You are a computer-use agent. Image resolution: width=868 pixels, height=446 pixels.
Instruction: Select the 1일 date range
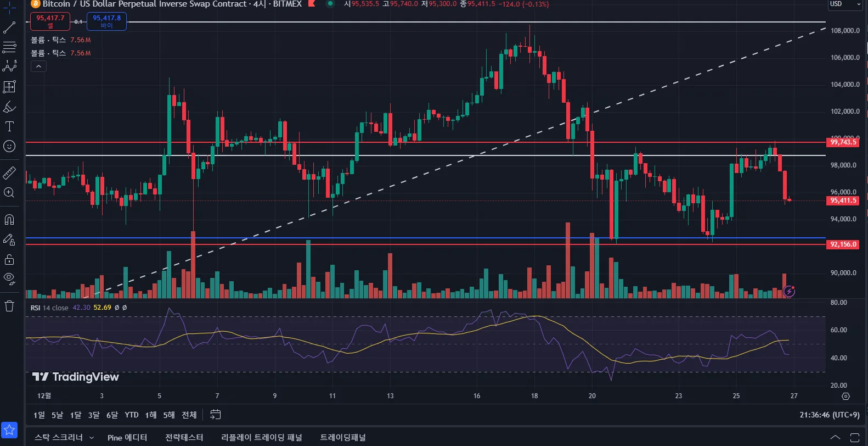40,415
